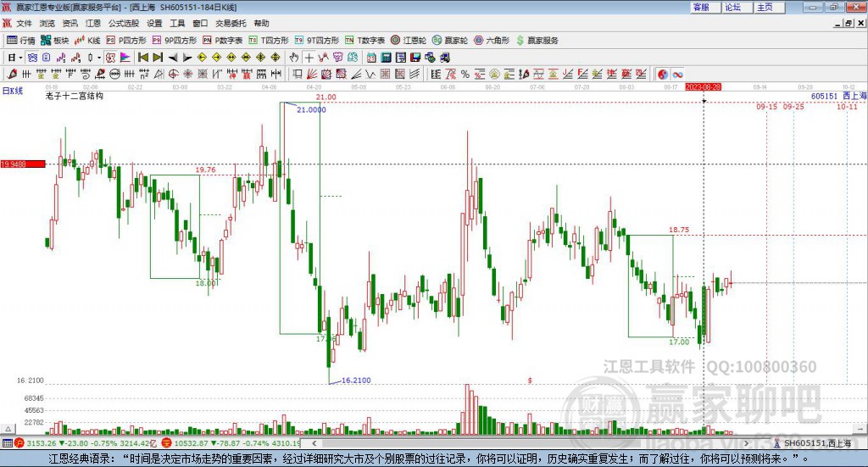Click the 主页 homepage button

click(x=769, y=7)
